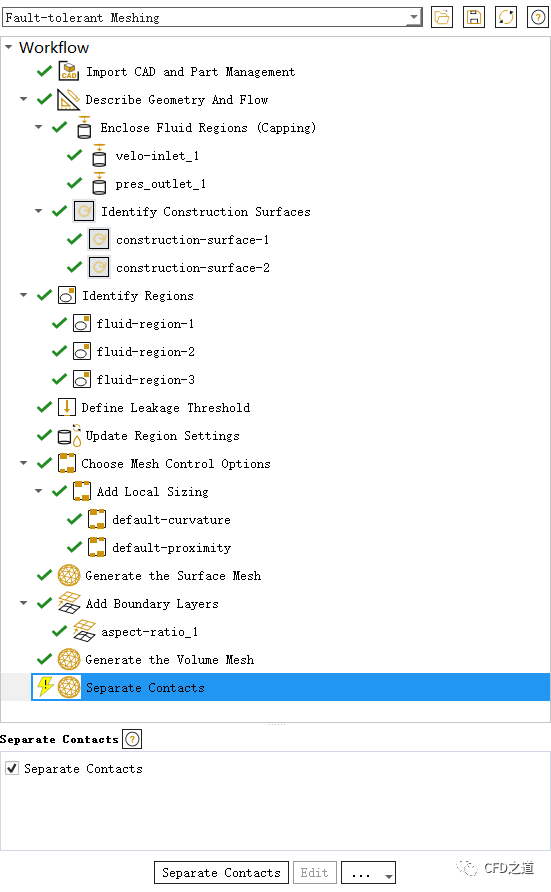Screen dimensions: 551x892
Task: Click the open workflow folder icon
Action: [442, 17]
